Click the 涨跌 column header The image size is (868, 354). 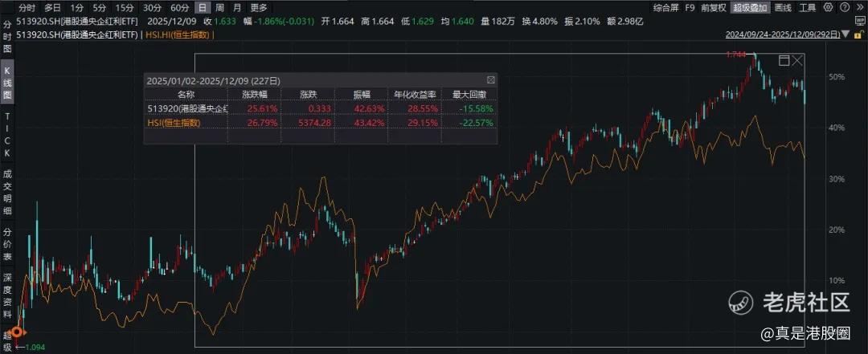coord(309,94)
